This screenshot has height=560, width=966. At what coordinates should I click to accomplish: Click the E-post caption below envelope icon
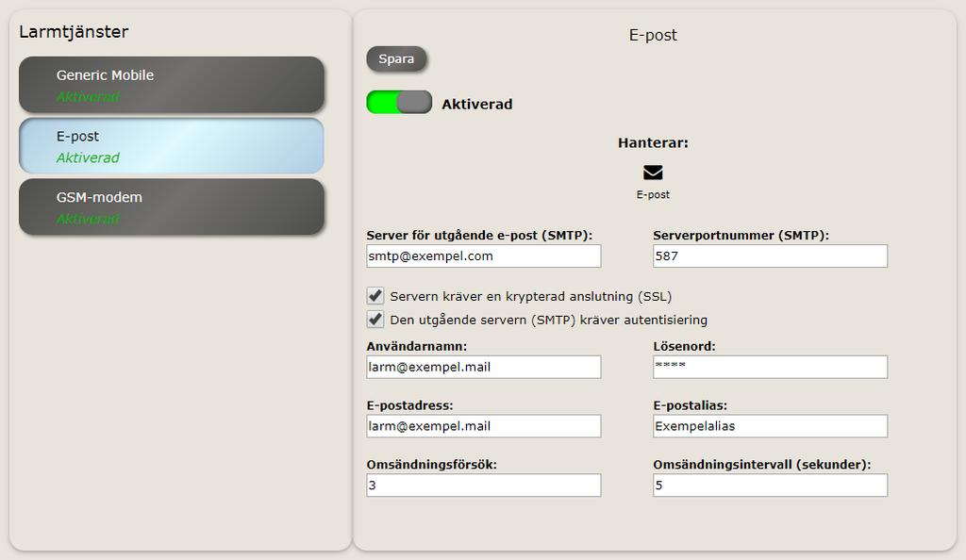click(x=653, y=194)
